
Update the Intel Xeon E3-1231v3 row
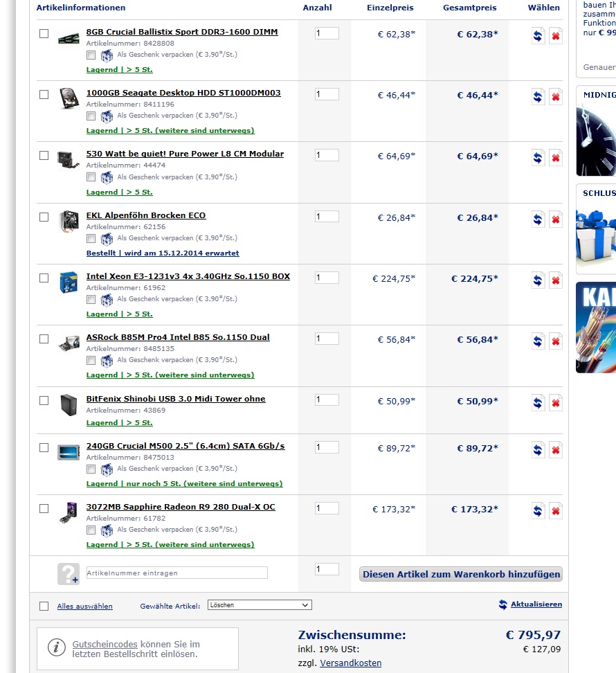[538, 280]
